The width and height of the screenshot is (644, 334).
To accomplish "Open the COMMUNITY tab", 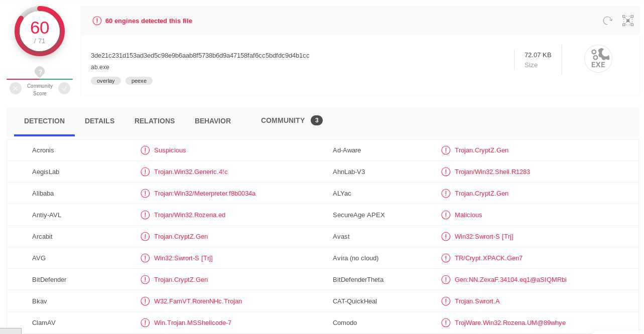I will (x=283, y=120).
